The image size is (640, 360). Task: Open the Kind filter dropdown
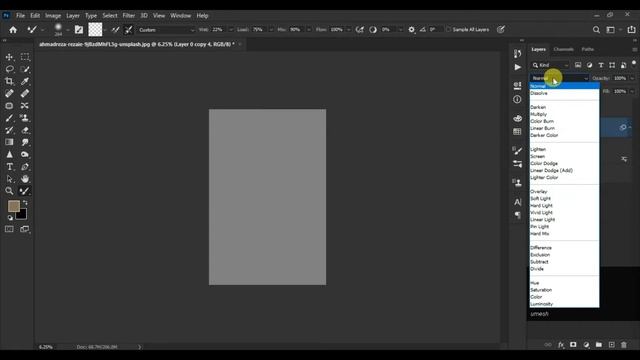tap(550, 65)
